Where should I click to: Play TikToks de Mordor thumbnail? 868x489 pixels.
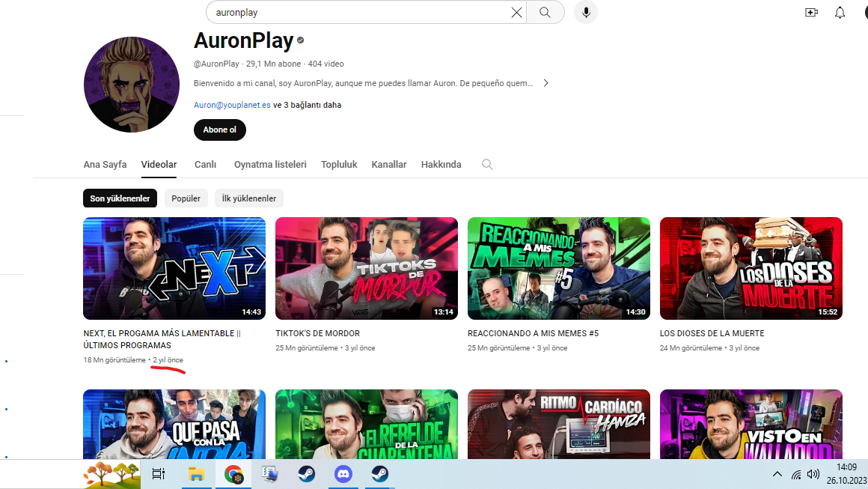(367, 269)
